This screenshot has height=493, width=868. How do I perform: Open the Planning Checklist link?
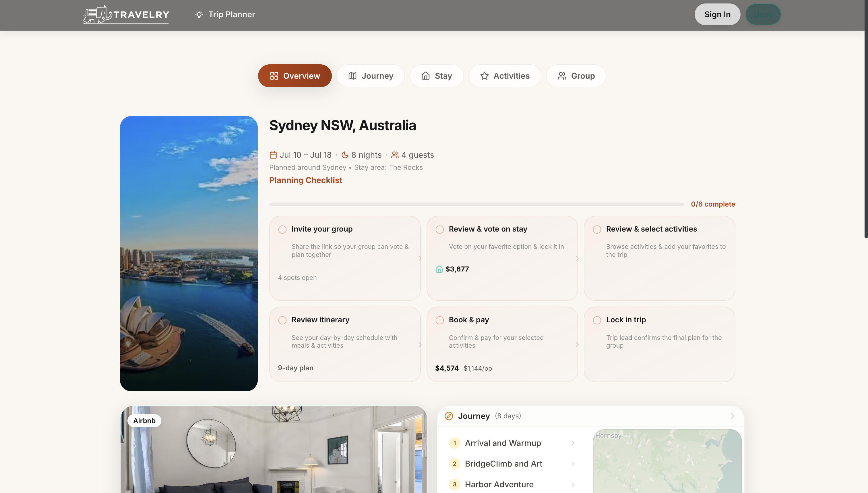coord(305,180)
